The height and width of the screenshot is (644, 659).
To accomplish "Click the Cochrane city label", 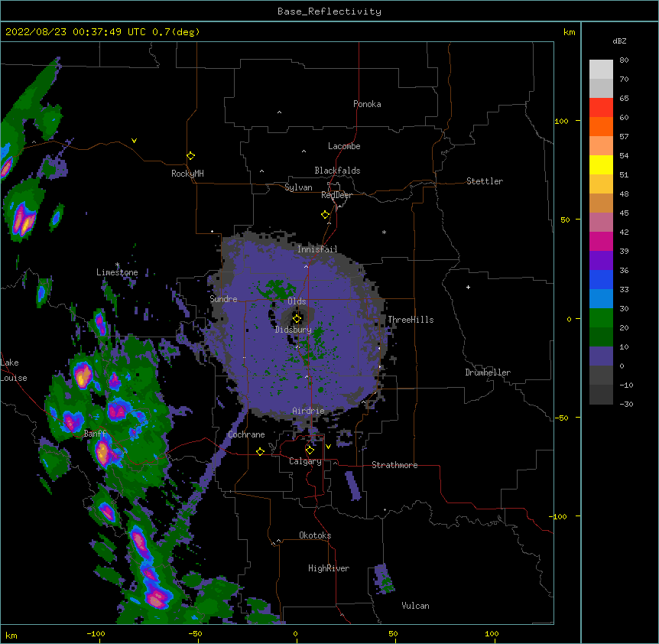I will tap(246, 434).
